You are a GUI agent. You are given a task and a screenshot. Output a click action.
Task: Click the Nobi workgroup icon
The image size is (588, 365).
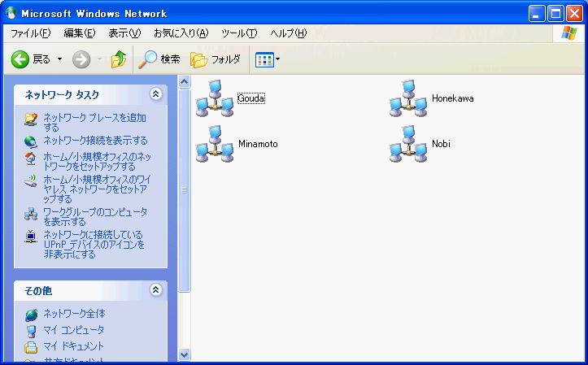(408, 144)
